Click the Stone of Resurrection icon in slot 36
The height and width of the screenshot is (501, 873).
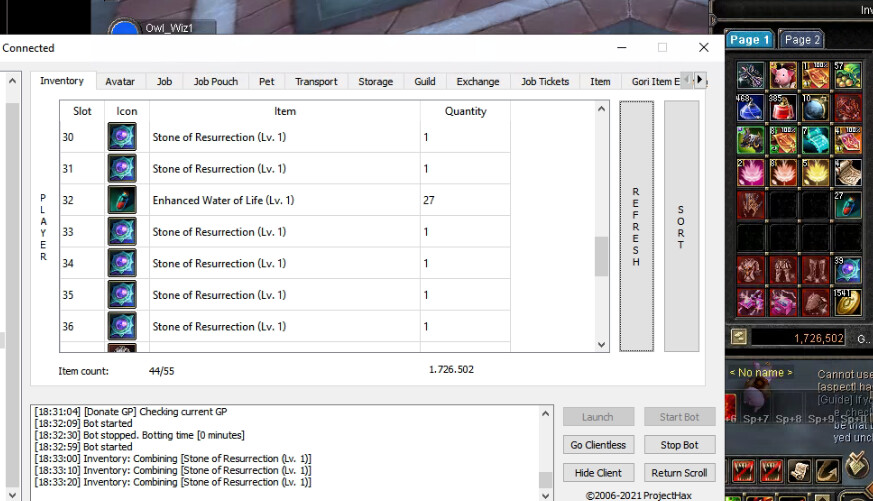tap(122, 327)
